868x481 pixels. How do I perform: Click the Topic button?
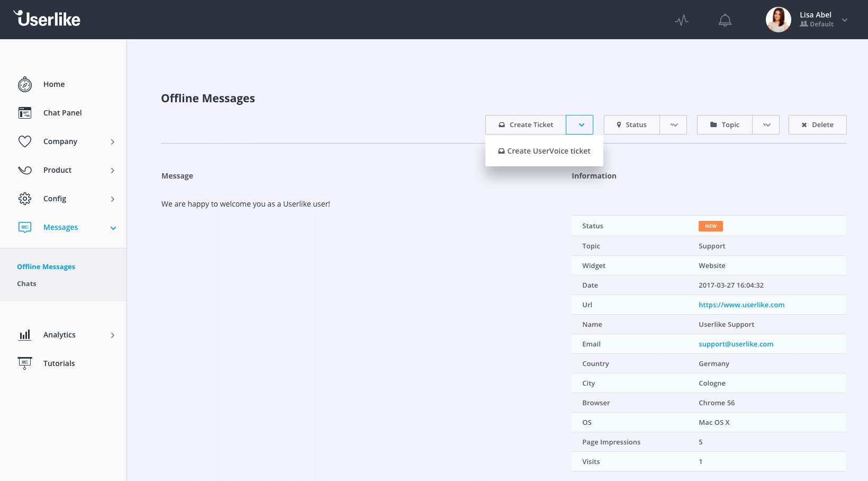pyautogui.click(x=725, y=124)
